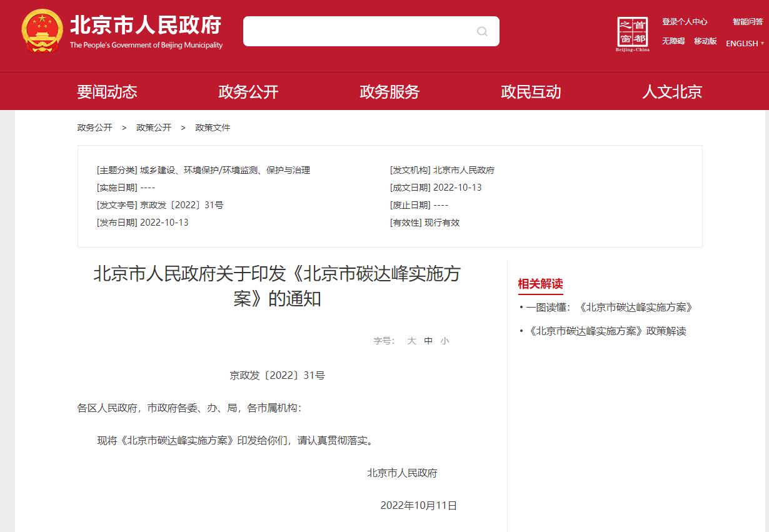Click the 发布日期 2022-10-13 field
Viewport: 769px width, 532px height.
pos(143,223)
